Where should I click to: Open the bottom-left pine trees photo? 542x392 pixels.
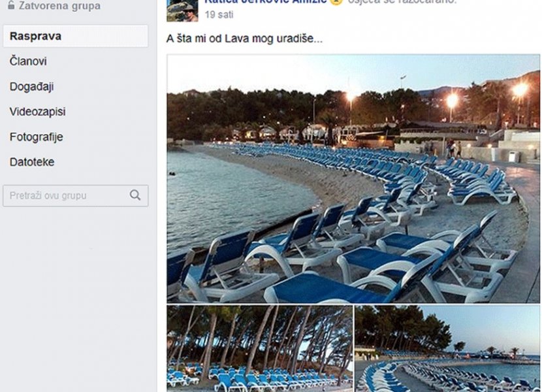tap(259, 348)
